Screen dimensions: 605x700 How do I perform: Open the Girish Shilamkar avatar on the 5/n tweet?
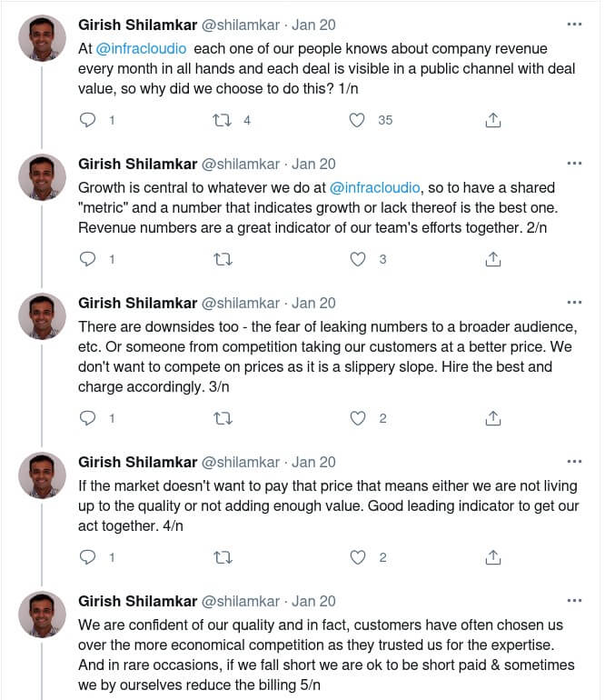(x=42, y=615)
